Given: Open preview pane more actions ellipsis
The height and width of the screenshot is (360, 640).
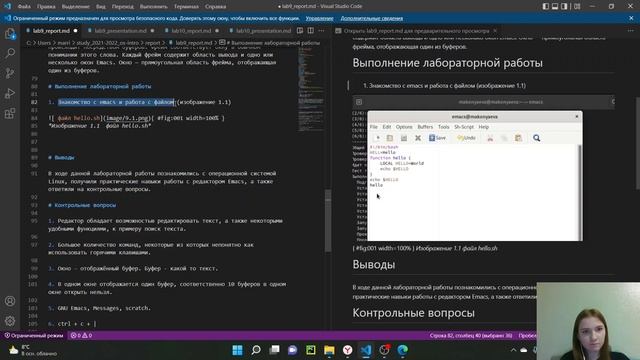Looking at the screenshot, I should 631,31.
